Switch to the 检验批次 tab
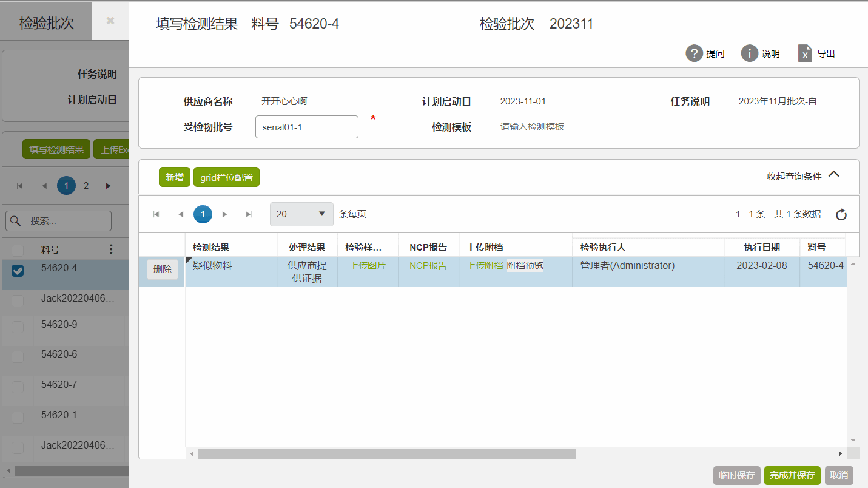Viewport: 868px width, 488px height. coord(46,23)
